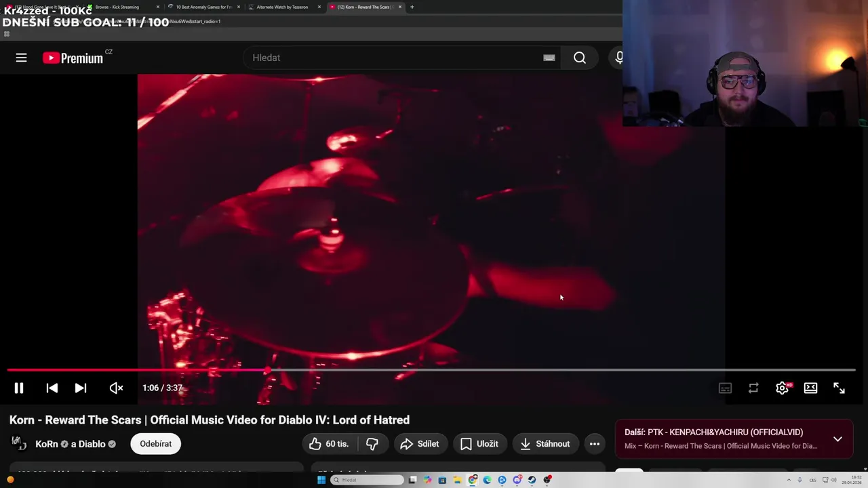
Task: Go to YouTube Premium home logo
Action: (x=73, y=58)
